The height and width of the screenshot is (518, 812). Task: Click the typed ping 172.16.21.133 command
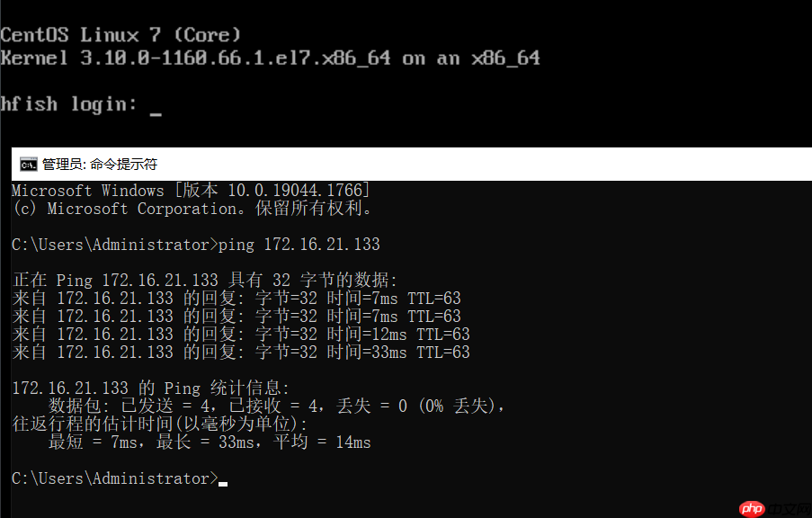[x=299, y=245]
